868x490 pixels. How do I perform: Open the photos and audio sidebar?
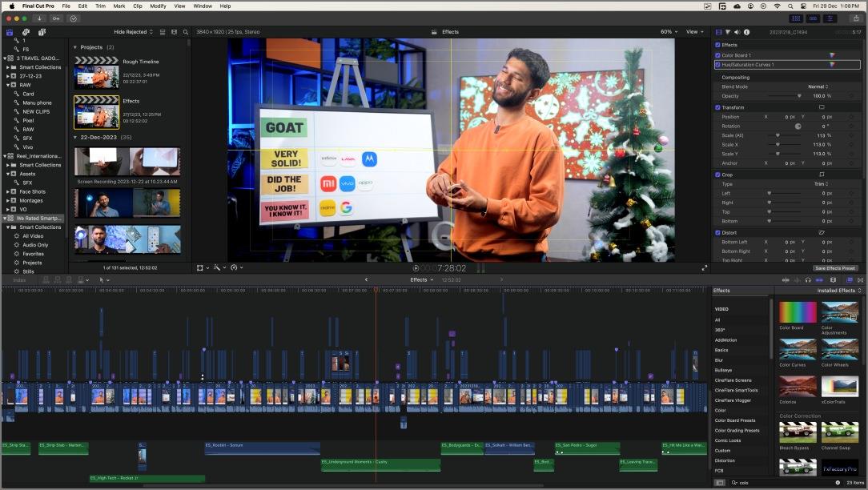point(26,32)
